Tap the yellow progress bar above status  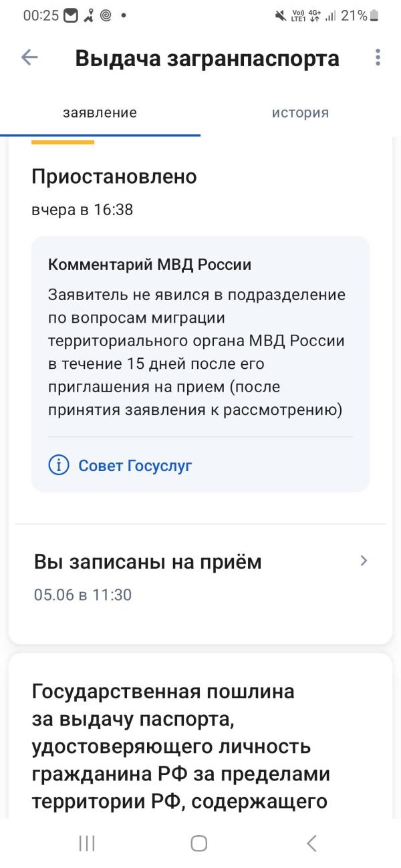click(63, 142)
